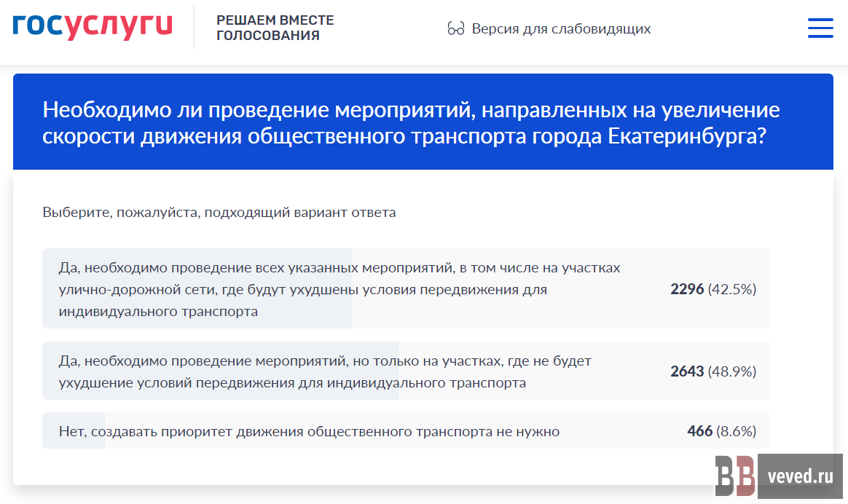Select the answer limiting measures to unaffected areas
Screen dimensions: 848x504
pyautogui.click(x=325, y=371)
